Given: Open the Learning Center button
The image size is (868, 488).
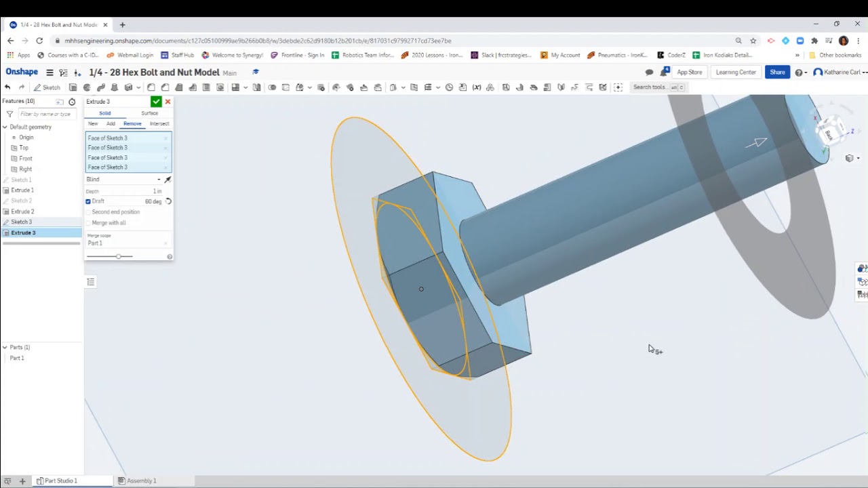Looking at the screenshot, I should 736,73.
